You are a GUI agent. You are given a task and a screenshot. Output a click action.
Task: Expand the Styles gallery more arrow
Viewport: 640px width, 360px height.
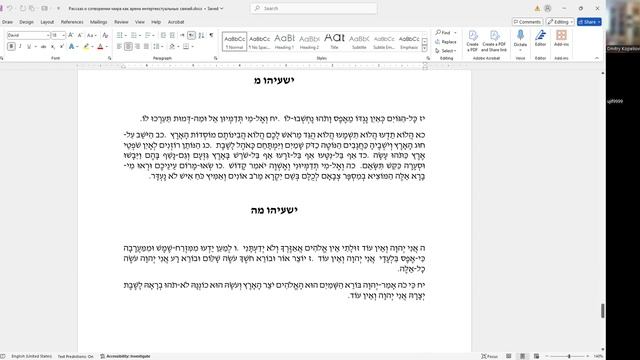424,49
